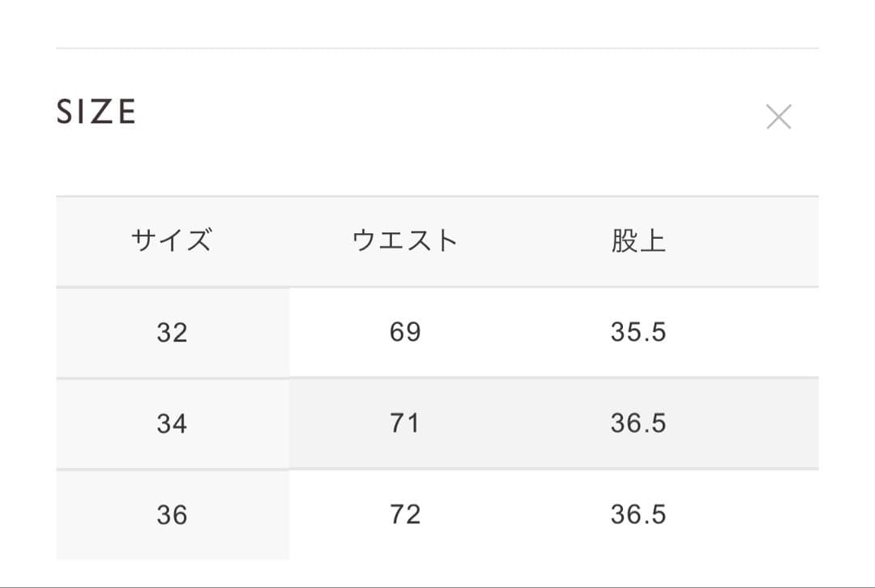Select size 34 in the table
The height and width of the screenshot is (588, 875).
point(173,423)
